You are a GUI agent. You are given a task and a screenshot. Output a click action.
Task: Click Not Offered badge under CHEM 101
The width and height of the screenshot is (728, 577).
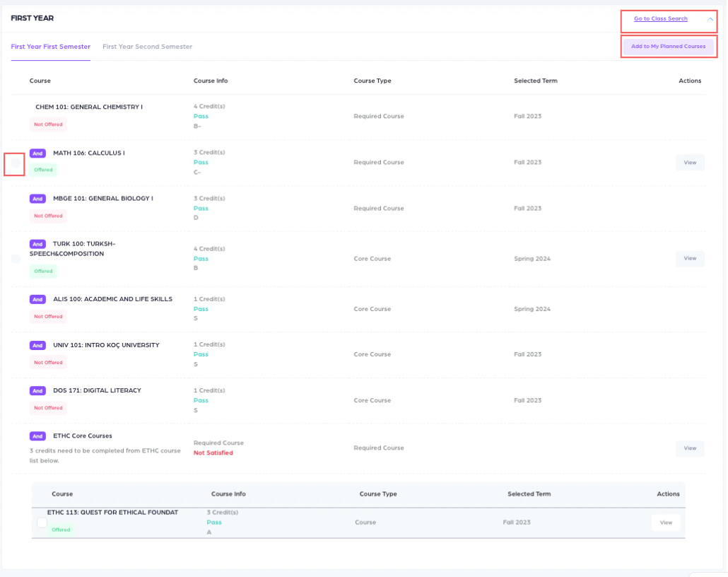[x=48, y=124]
